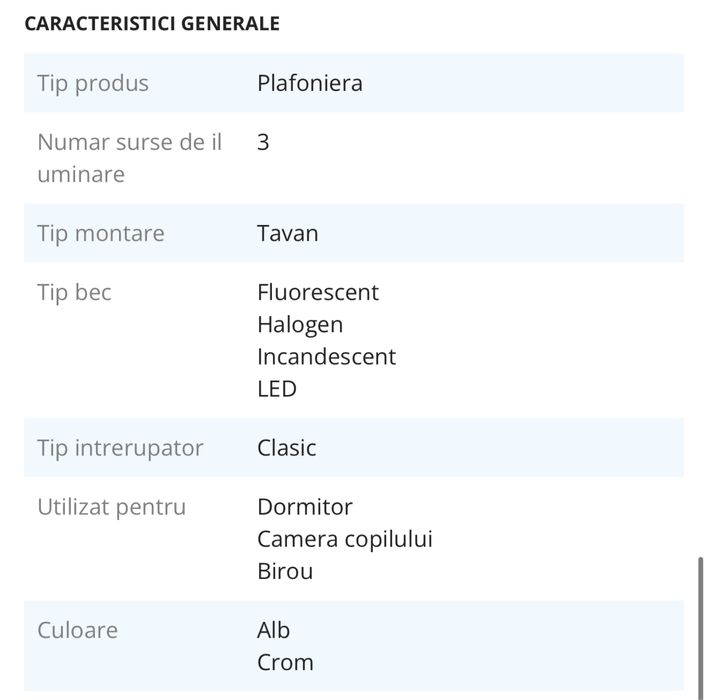Click the Caracteristici Generale heading
The image size is (708, 700).
click(x=151, y=24)
